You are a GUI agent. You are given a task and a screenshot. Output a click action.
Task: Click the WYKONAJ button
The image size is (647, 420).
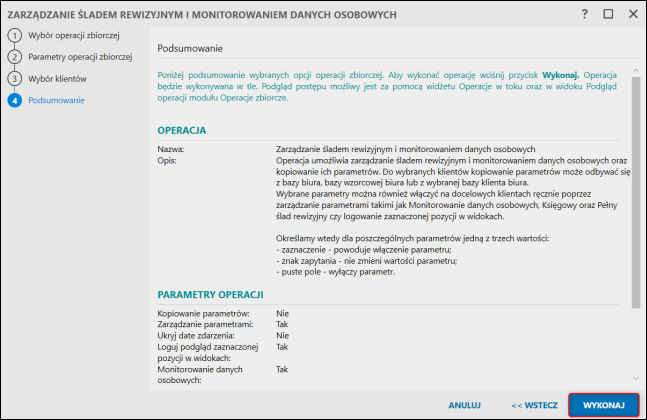pyautogui.click(x=604, y=405)
